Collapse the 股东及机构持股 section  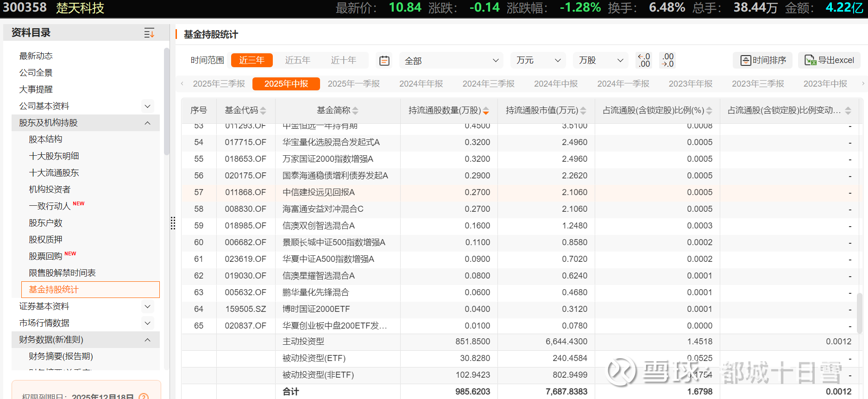click(x=147, y=123)
